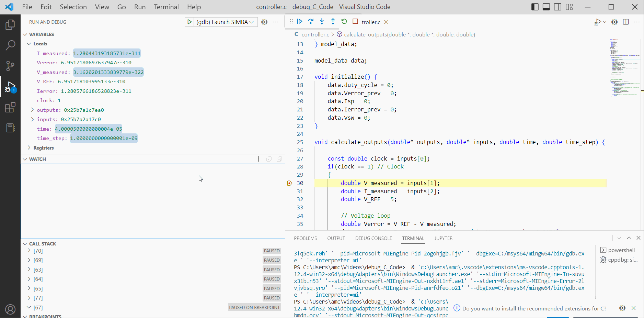This screenshot has width=644, height=318.
Task: Open the Help menu
Action: coord(194,7)
